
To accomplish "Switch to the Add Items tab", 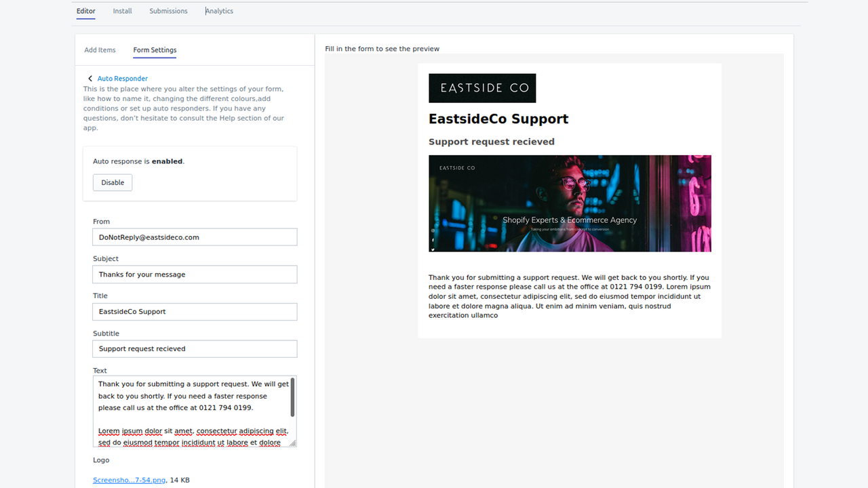I will (100, 50).
